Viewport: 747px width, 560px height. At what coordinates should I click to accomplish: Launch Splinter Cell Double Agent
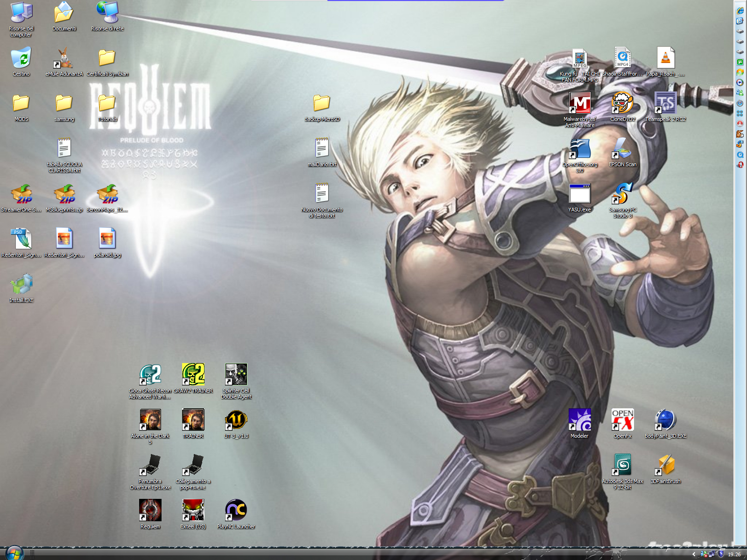point(236,382)
